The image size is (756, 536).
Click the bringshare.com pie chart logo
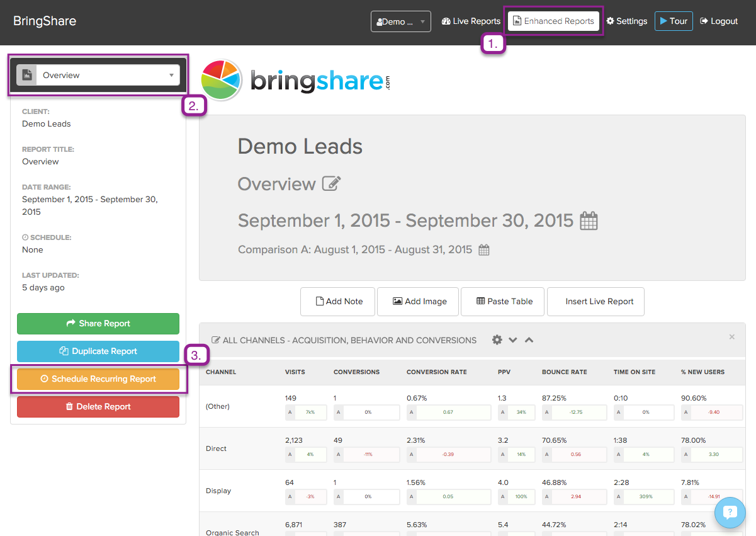click(x=222, y=80)
